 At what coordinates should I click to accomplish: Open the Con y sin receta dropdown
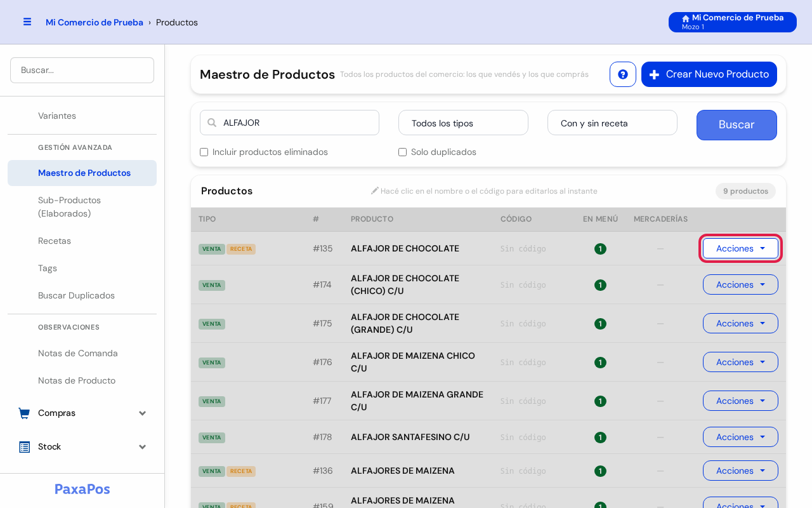coord(612,123)
